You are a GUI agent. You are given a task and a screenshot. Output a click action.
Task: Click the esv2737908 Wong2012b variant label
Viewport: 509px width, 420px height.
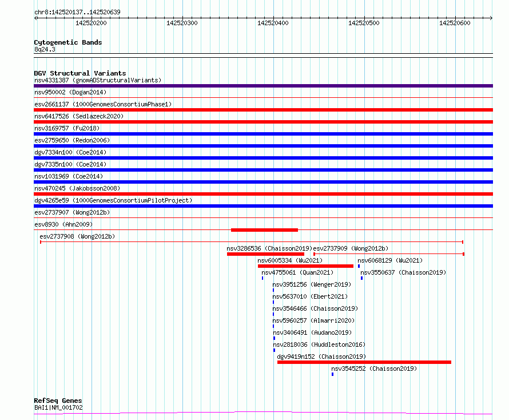77,236
